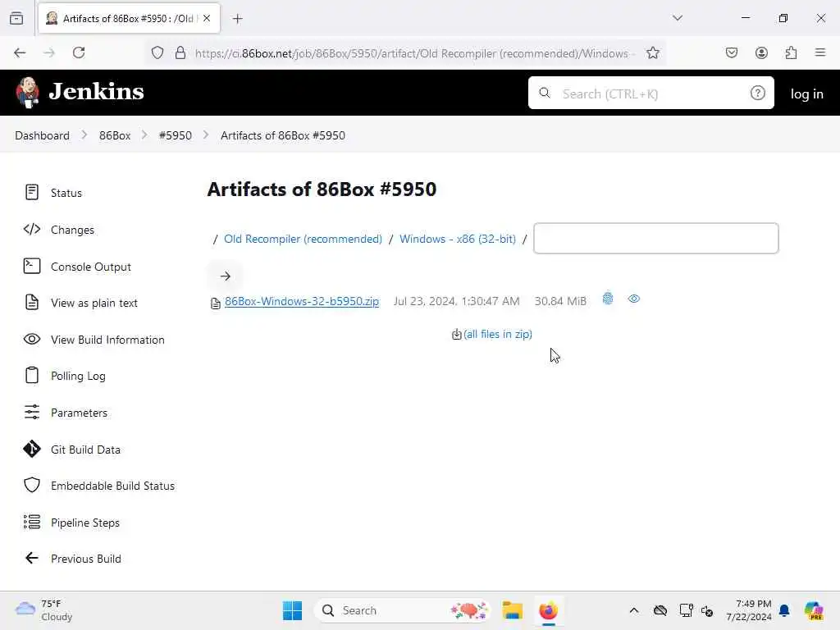The image size is (840, 630).
Task: Select the Artifacts of 86Box #5950 tab
Action: click(x=129, y=18)
